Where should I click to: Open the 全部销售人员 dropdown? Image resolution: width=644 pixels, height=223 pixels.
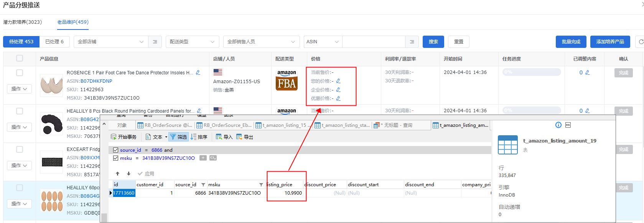(262, 42)
